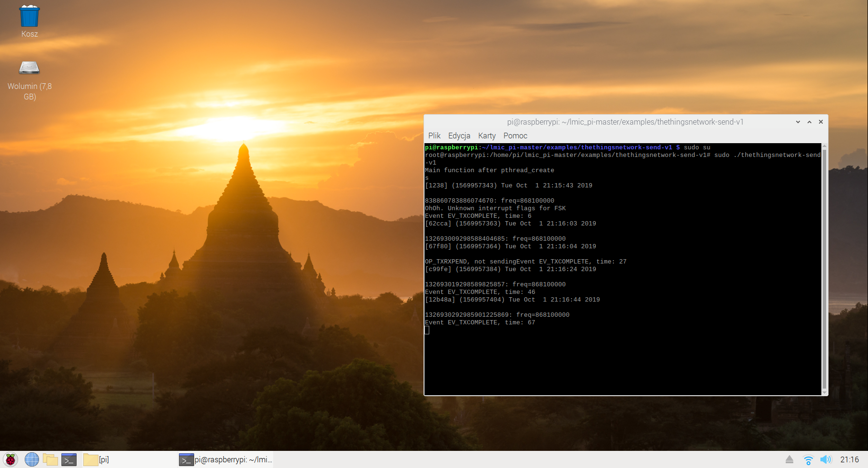Open the Plik menu in terminal
Viewport: 868px width, 468px height.
(x=434, y=136)
